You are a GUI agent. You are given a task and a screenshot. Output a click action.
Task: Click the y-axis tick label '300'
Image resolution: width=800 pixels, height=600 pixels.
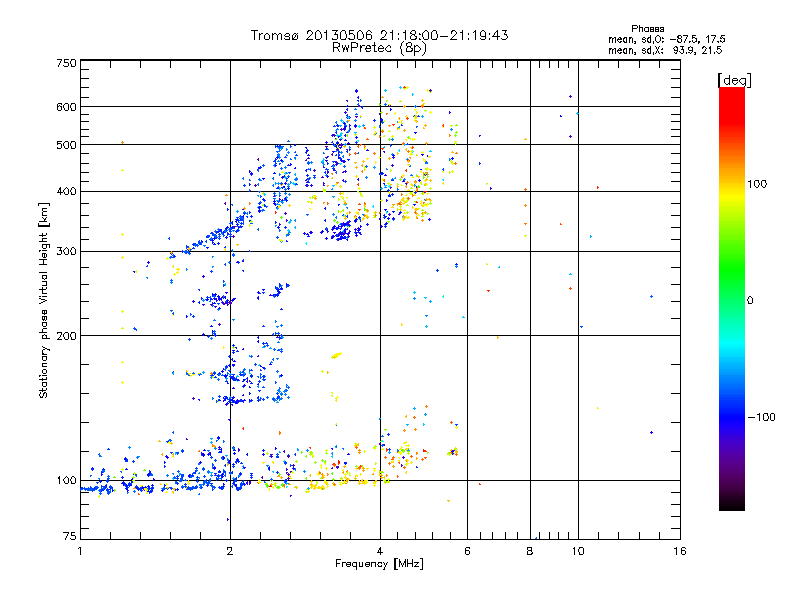[66, 252]
